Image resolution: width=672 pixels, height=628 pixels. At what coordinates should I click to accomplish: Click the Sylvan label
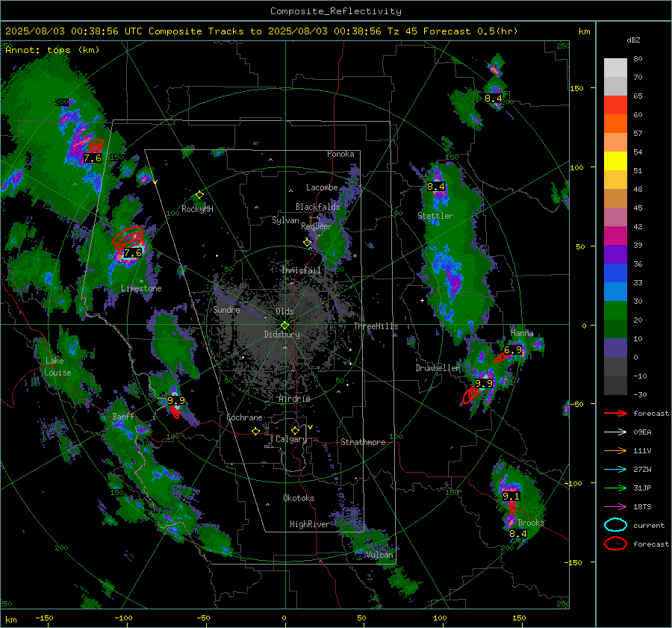tap(285, 220)
